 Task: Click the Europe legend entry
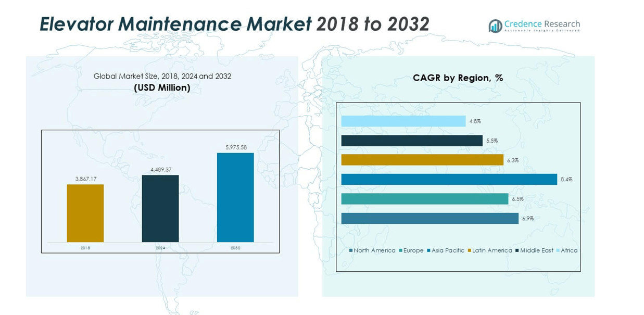pyautogui.click(x=411, y=250)
